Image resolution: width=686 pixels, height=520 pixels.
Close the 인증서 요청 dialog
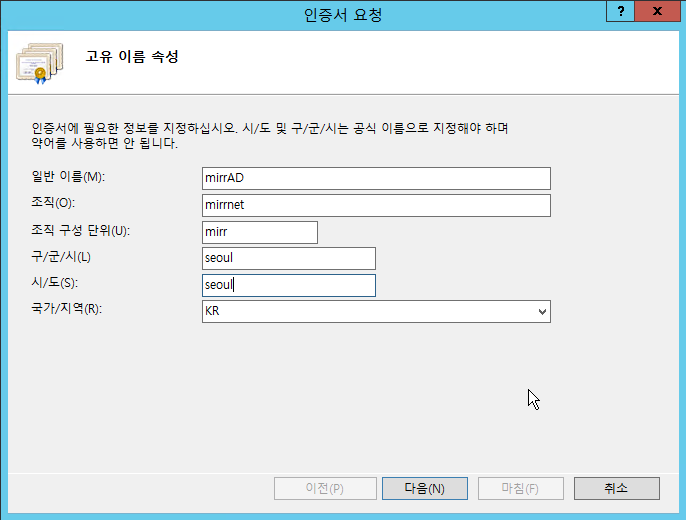[657, 11]
